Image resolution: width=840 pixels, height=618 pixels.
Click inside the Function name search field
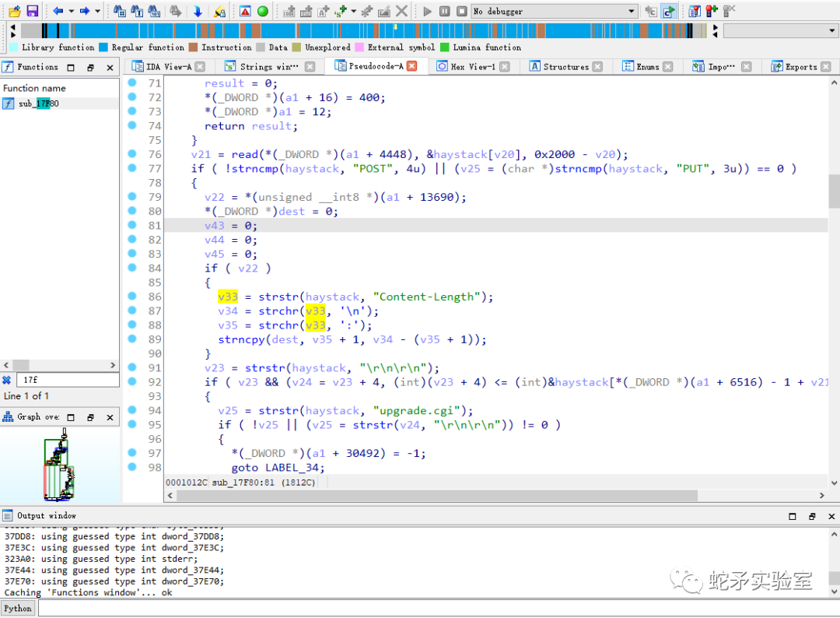(68, 380)
